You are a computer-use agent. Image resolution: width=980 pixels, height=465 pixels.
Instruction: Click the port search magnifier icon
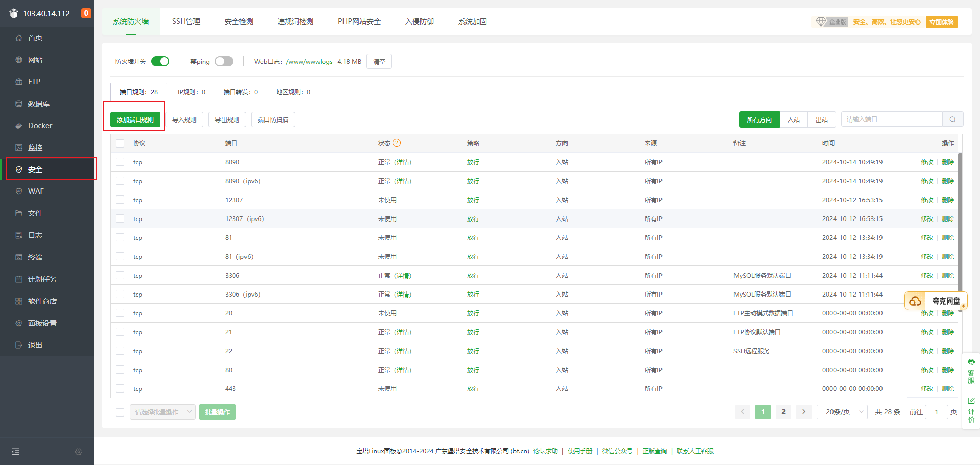click(x=952, y=119)
